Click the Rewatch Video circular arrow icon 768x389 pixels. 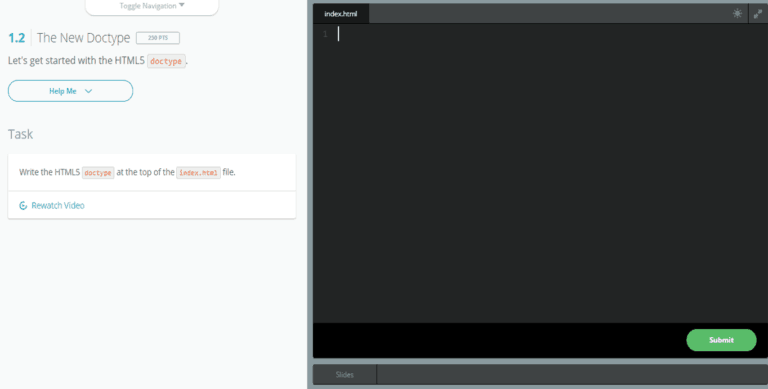click(x=23, y=205)
